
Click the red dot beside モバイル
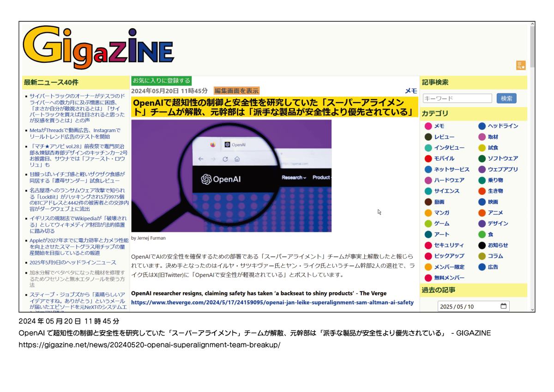tap(428, 159)
